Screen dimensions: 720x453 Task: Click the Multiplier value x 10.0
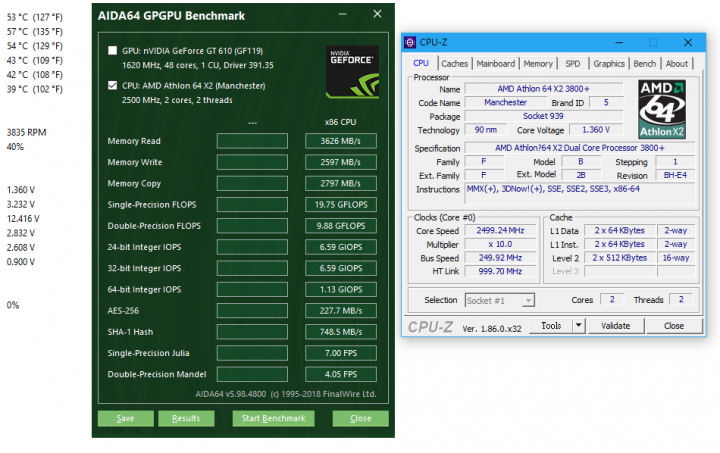pyautogui.click(x=500, y=244)
